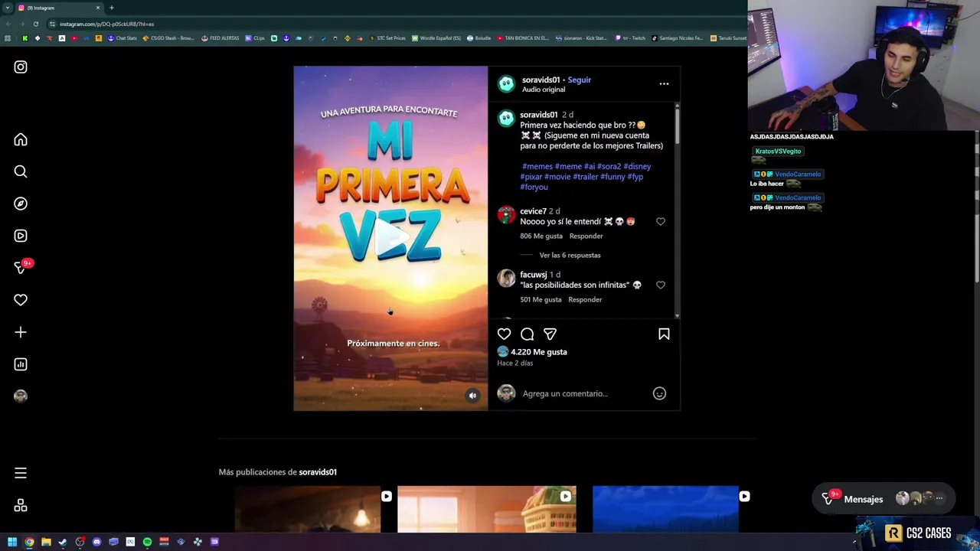This screenshot has height=551, width=980.
Task: Open the STC Set Prices bookmark
Action: 387,38
